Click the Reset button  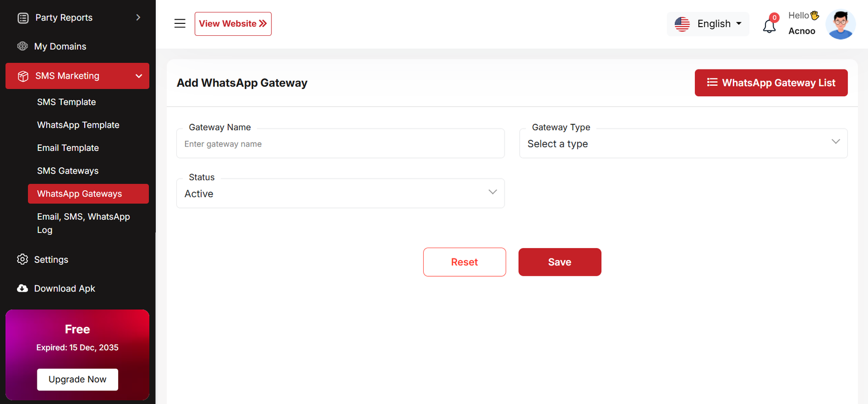pyautogui.click(x=464, y=262)
